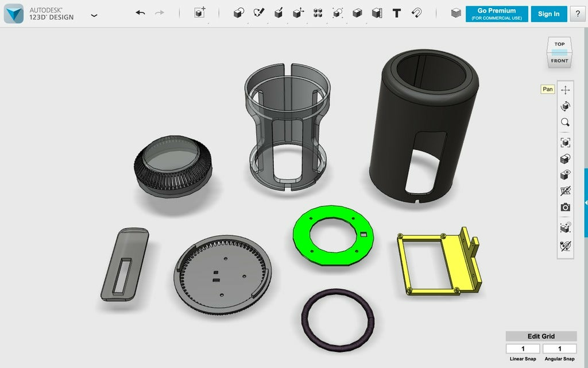Open the Modify tool menu
The height and width of the screenshot is (368, 588).
pos(298,13)
